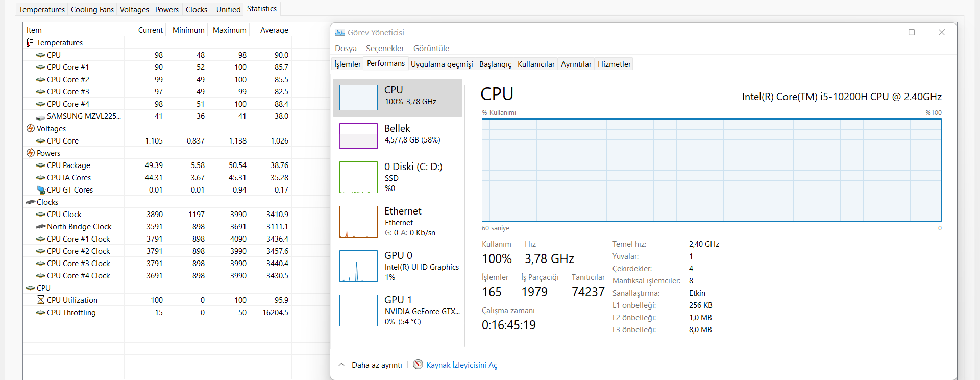Select the GPU 0 Intel UHD mini graph
This screenshot has height=380, width=980.
(358, 266)
